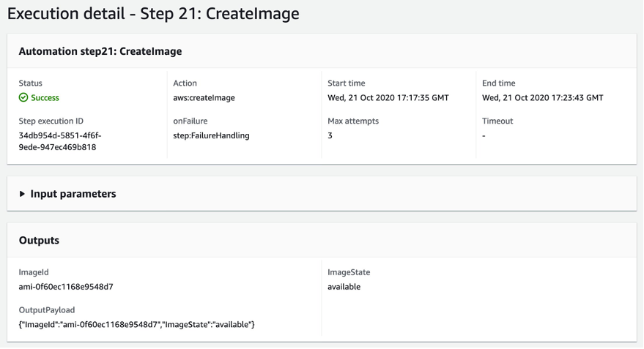Select the step execution ID value
The image size is (644, 349).
pyautogui.click(x=60, y=141)
